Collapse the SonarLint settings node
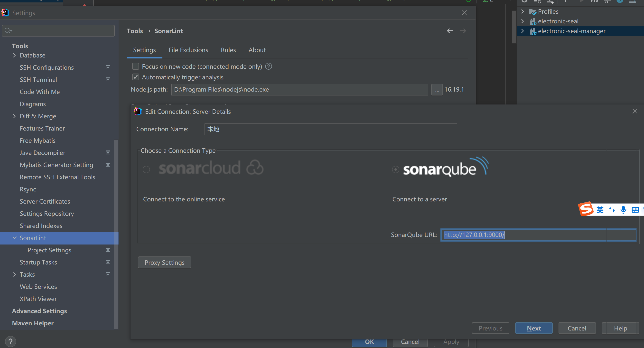The image size is (644, 348). 15,238
